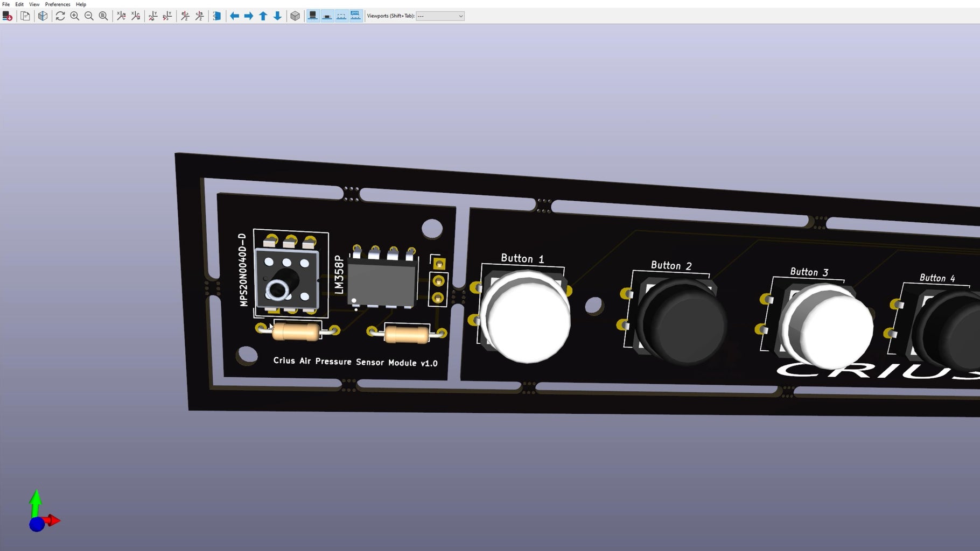Pan the view upward with the arrow icon
The image size is (980, 551).
pos(262,16)
